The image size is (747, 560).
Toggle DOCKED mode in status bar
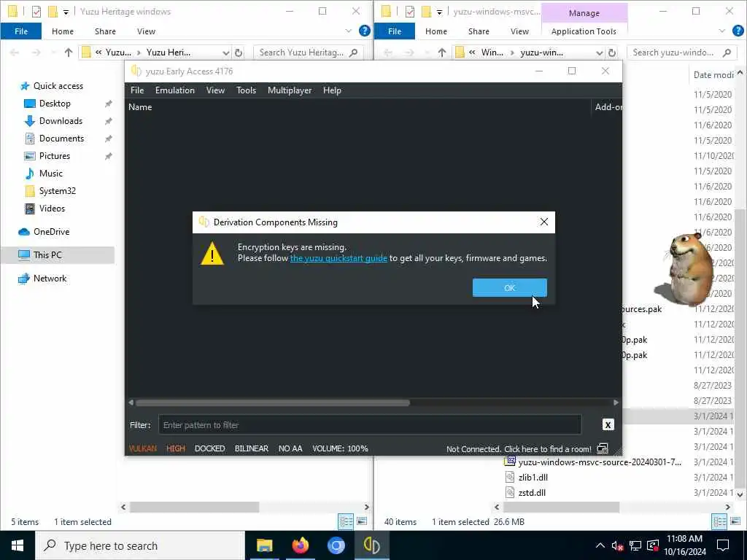pyautogui.click(x=209, y=448)
